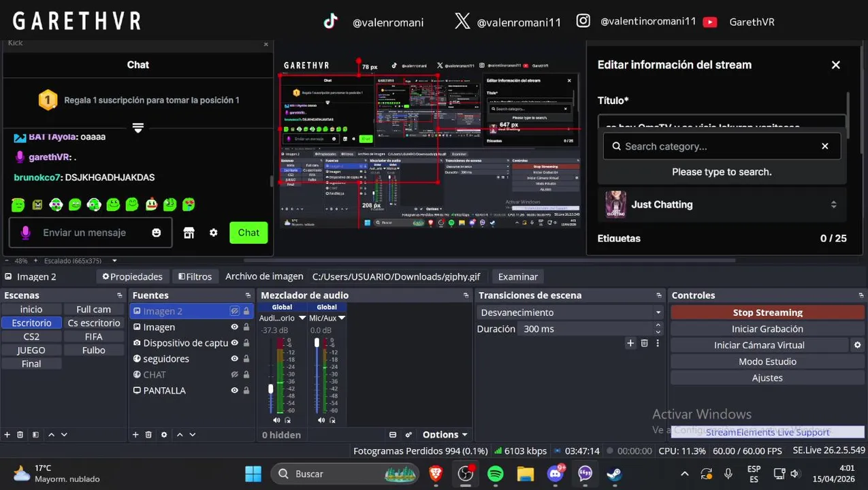Adjust Mic/Aux volume slider handle
868x490 pixels.
(317, 342)
